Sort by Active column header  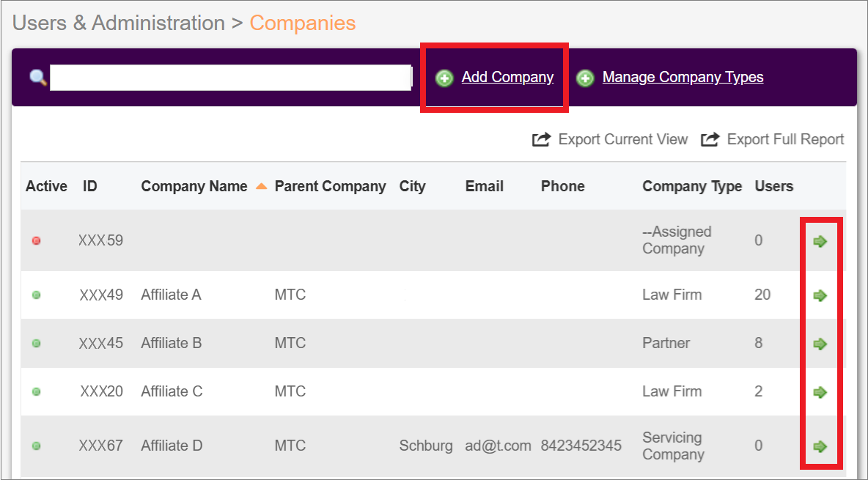[x=46, y=186]
